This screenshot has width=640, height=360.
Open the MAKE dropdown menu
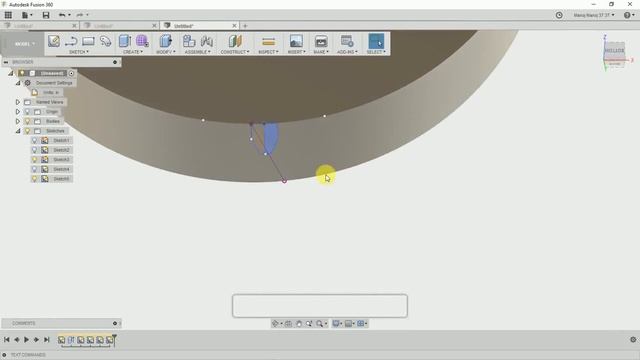[x=321, y=52]
